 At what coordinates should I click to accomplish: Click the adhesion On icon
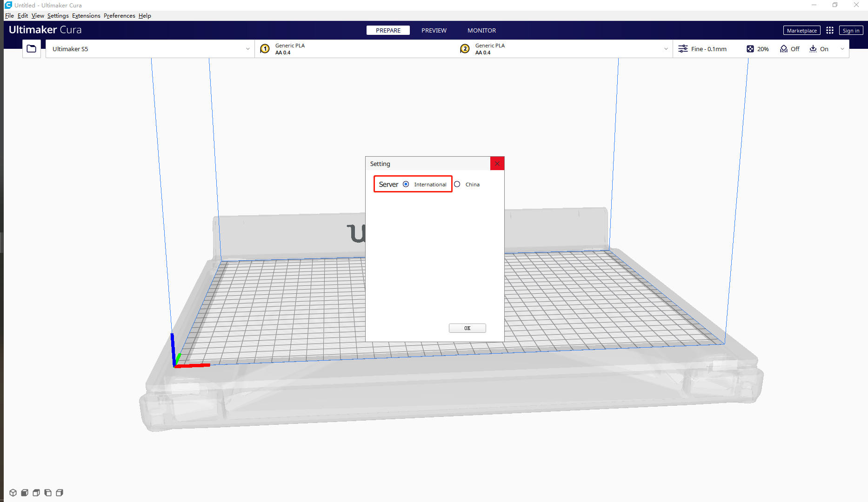coord(813,49)
